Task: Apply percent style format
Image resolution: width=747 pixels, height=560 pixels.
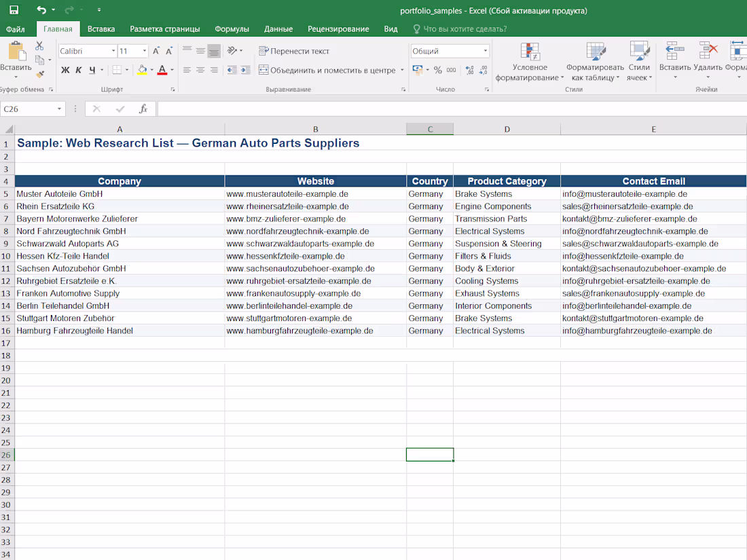Action: coord(438,70)
